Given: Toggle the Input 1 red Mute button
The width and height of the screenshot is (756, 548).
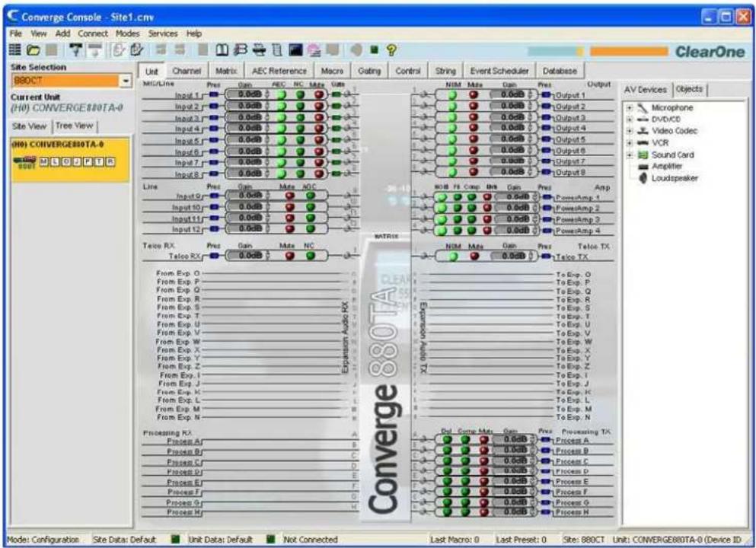Looking at the screenshot, I should coord(319,94).
